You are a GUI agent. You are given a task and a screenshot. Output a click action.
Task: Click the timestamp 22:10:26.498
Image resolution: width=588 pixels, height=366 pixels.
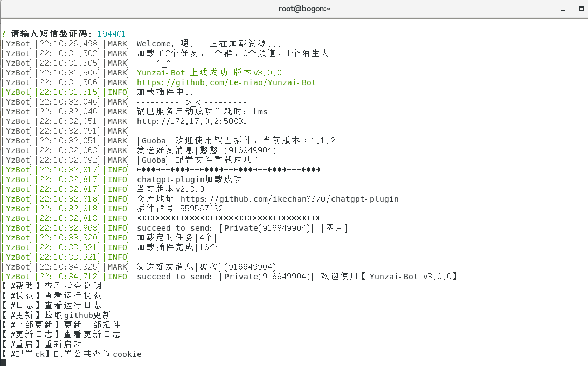point(68,44)
